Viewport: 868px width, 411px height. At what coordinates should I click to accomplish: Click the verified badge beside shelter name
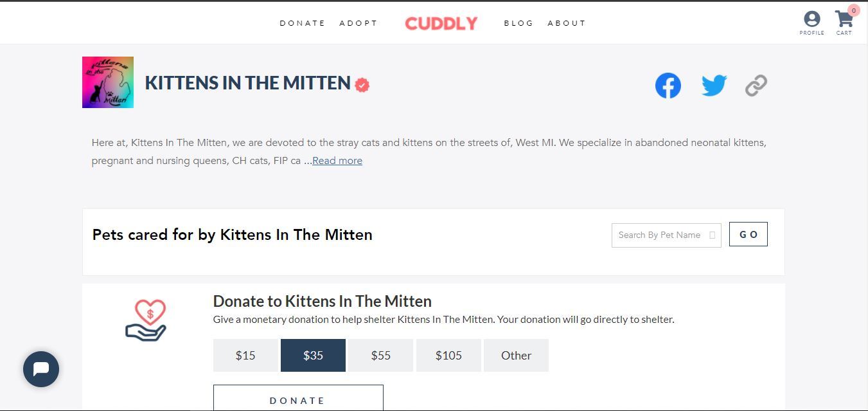[x=362, y=85]
